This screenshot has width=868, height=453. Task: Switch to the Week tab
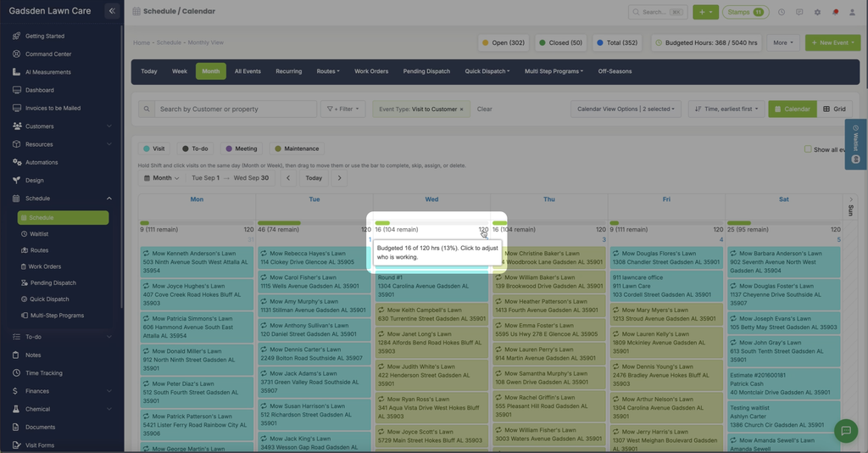(x=180, y=71)
